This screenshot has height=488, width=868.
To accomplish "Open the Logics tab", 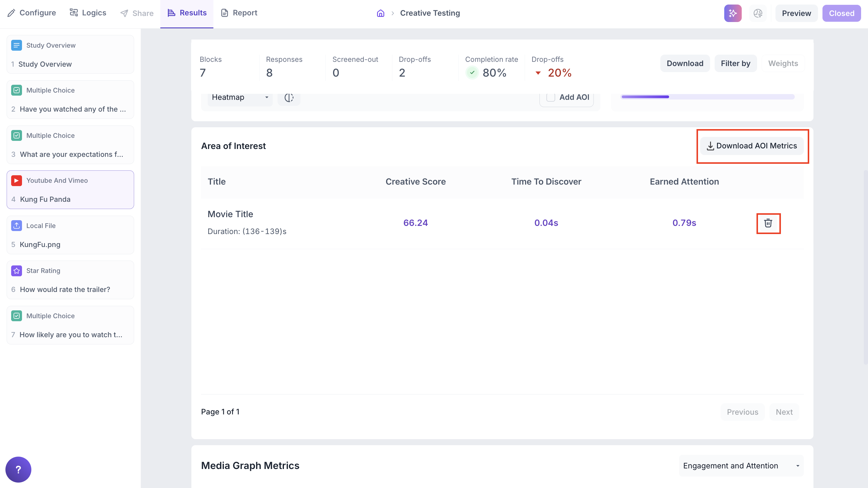I will [x=88, y=13].
